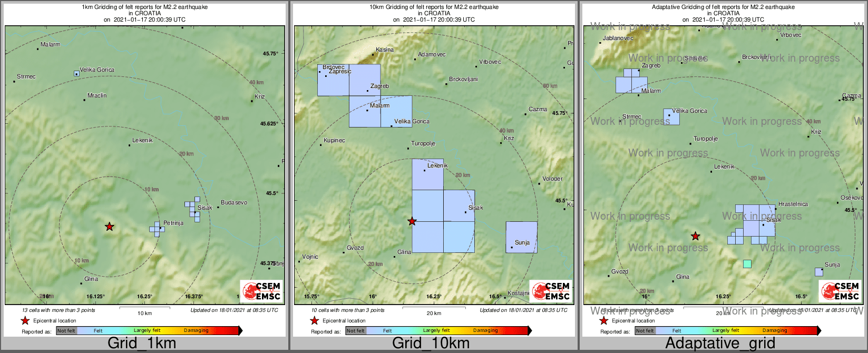868x353 pixels.
Task: Click 'Reported as:' label in Grid_1km legend
Action: [36, 331]
